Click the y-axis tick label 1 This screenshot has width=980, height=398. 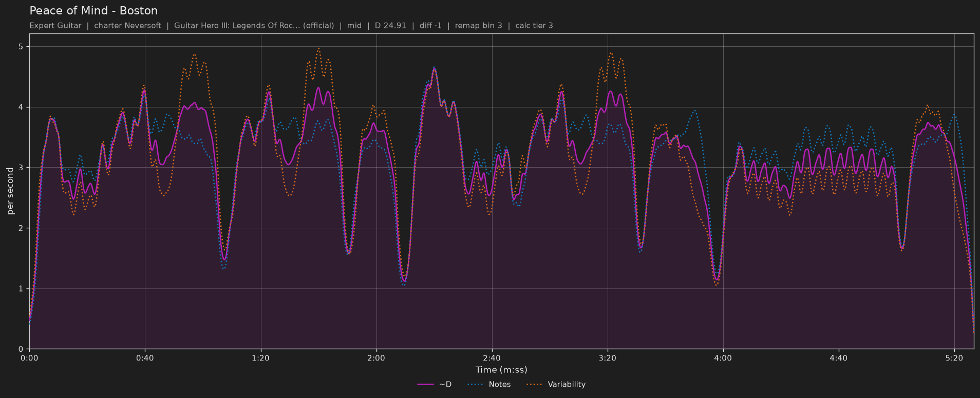tap(21, 289)
